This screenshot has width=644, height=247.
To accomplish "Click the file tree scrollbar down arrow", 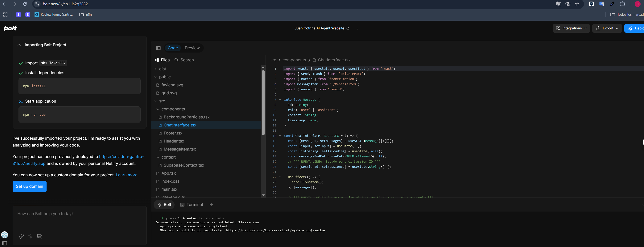I will 263,195.
